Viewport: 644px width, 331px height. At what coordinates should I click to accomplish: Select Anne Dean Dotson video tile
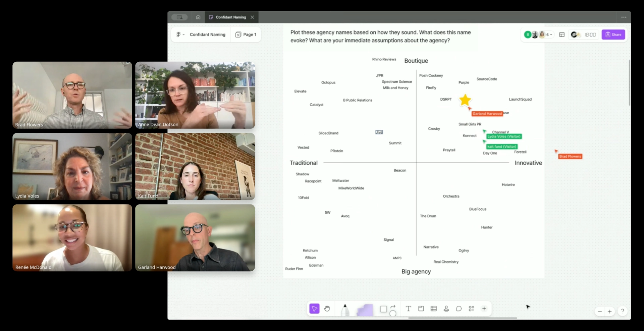click(195, 95)
